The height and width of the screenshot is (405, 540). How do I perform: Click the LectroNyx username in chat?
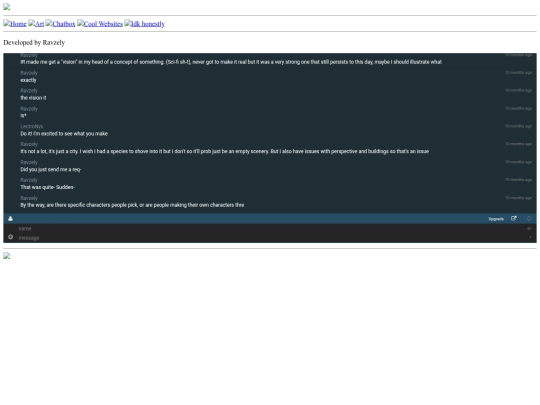(x=32, y=126)
